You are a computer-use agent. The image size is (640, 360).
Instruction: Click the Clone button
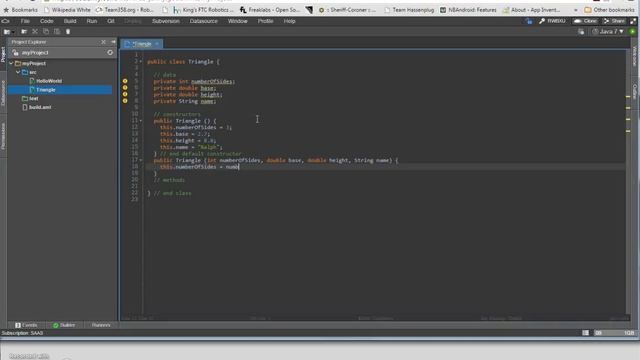(585, 21)
